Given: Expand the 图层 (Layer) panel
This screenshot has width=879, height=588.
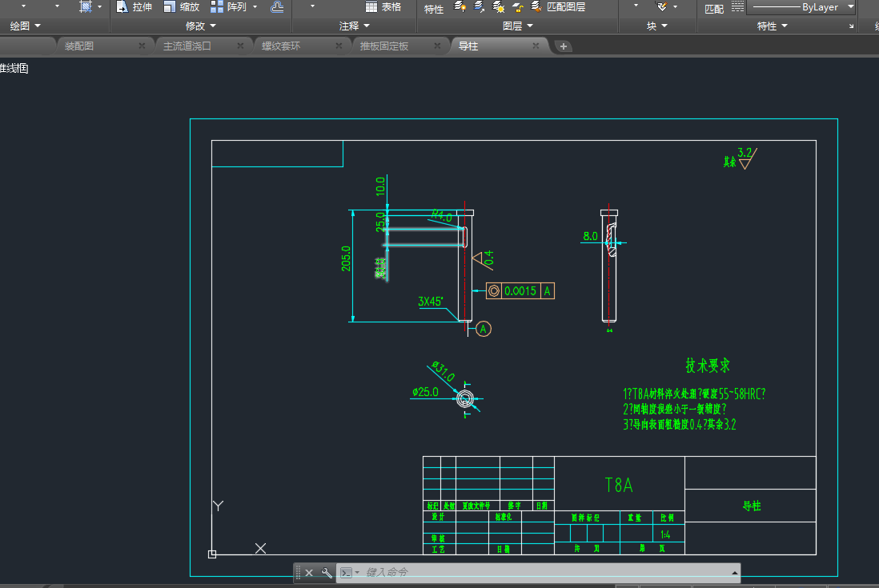Looking at the screenshot, I should (518, 26).
